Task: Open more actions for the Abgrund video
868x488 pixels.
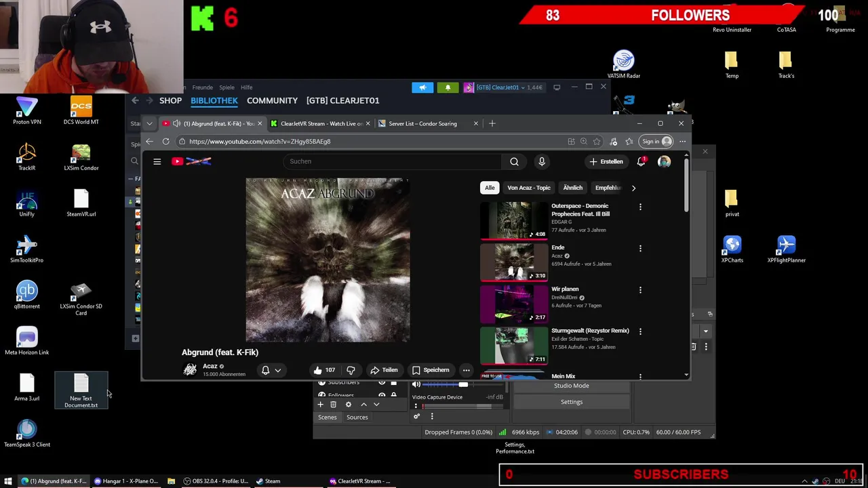Action: coord(466,370)
